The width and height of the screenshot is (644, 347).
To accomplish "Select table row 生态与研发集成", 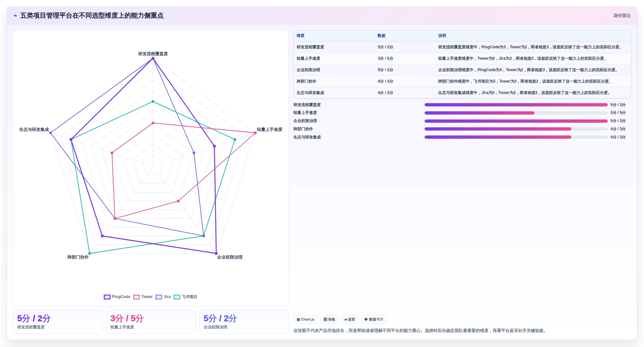I will [462, 93].
